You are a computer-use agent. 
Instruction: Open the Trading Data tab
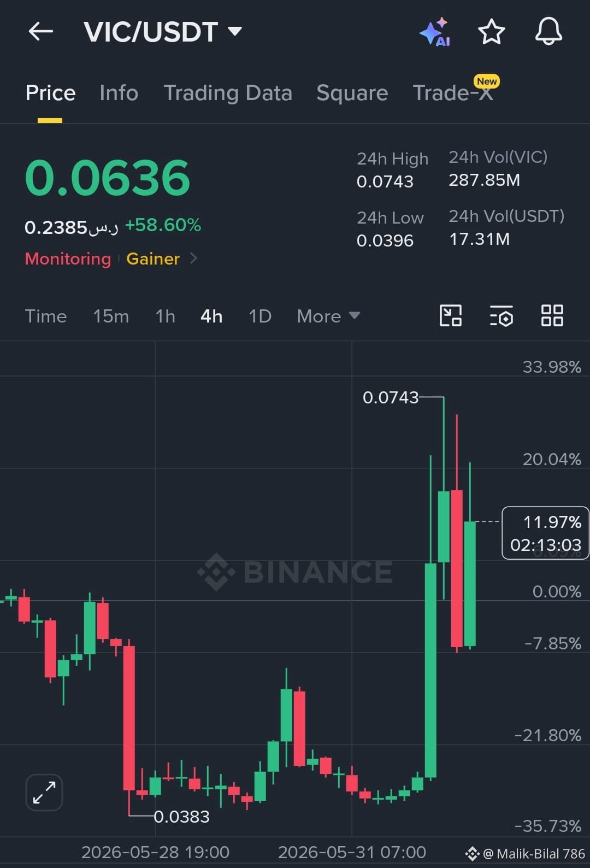click(x=228, y=93)
